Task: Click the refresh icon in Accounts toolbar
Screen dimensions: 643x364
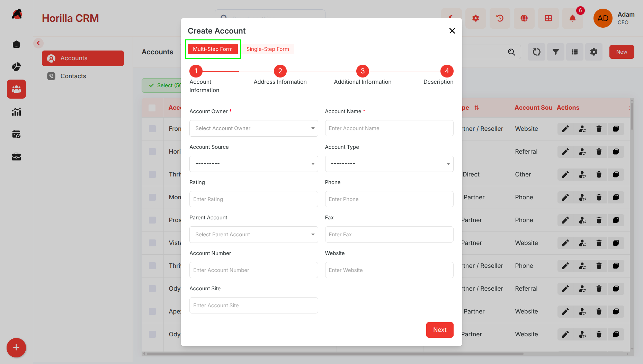Action: coord(536,52)
